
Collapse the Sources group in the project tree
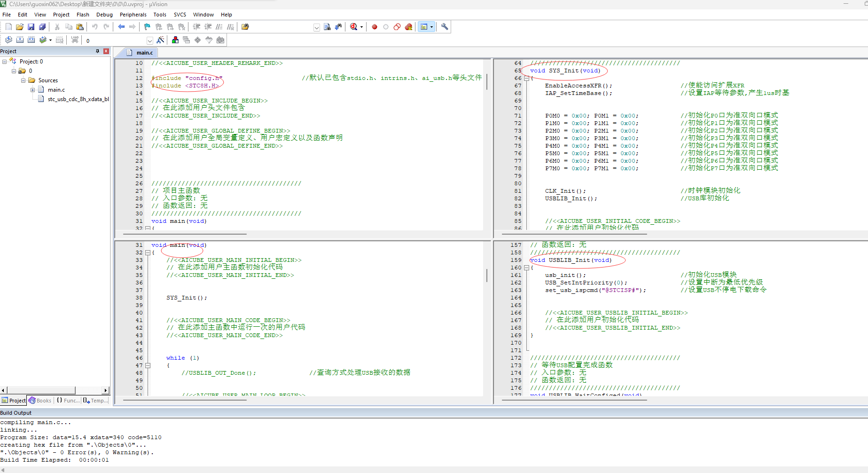(23, 80)
